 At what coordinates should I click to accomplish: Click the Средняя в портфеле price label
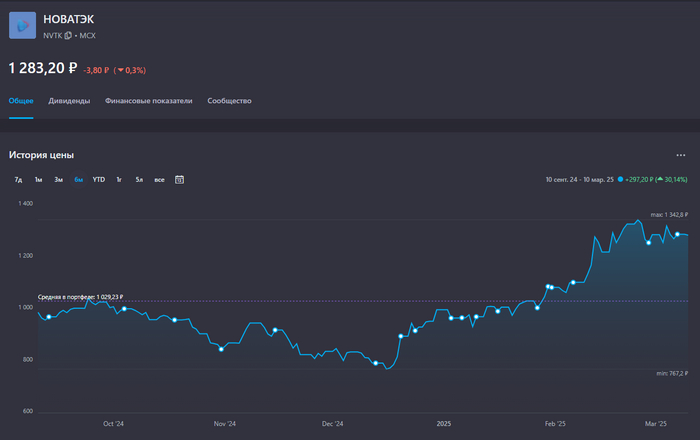80,297
